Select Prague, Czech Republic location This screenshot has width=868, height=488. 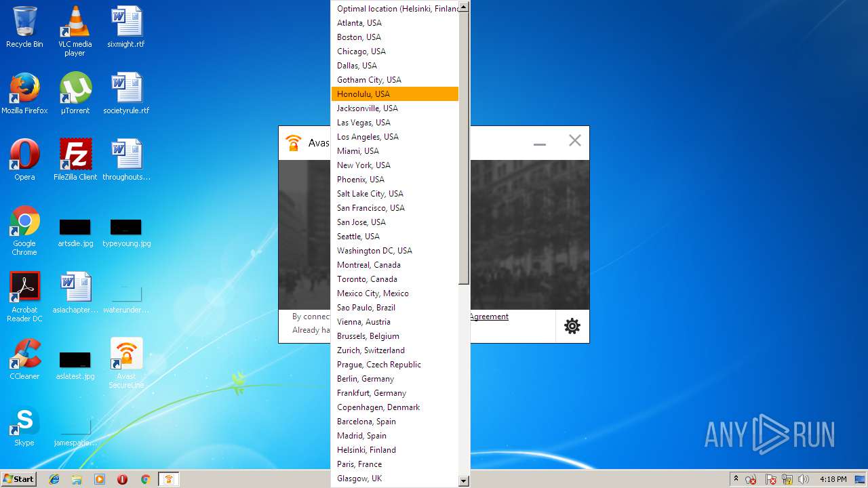(x=395, y=365)
